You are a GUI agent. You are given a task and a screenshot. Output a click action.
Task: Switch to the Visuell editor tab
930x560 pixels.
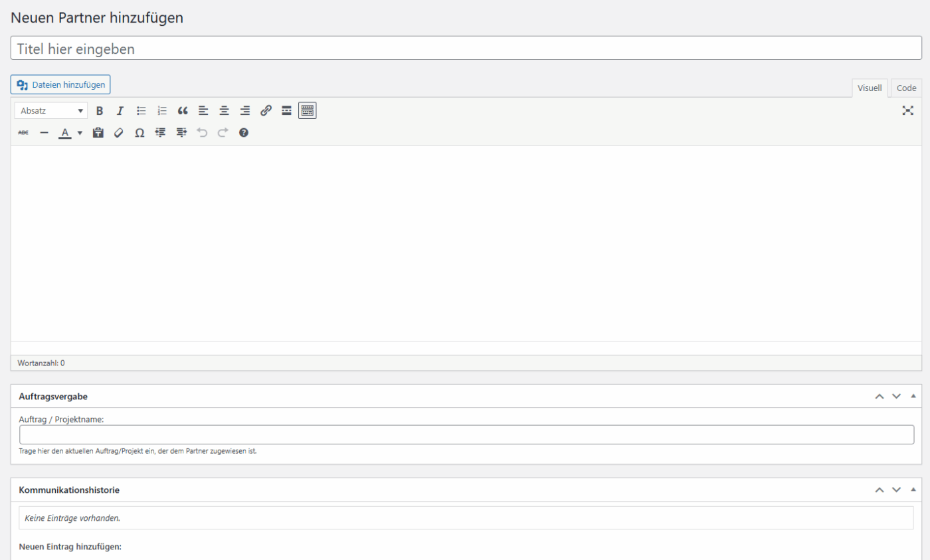pyautogui.click(x=870, y=88)
